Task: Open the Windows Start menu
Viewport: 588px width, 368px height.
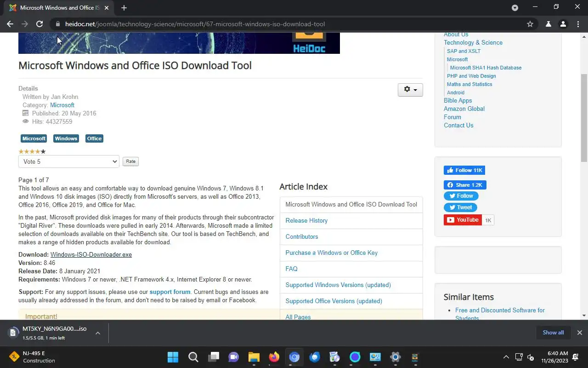Action: point(173,357)
